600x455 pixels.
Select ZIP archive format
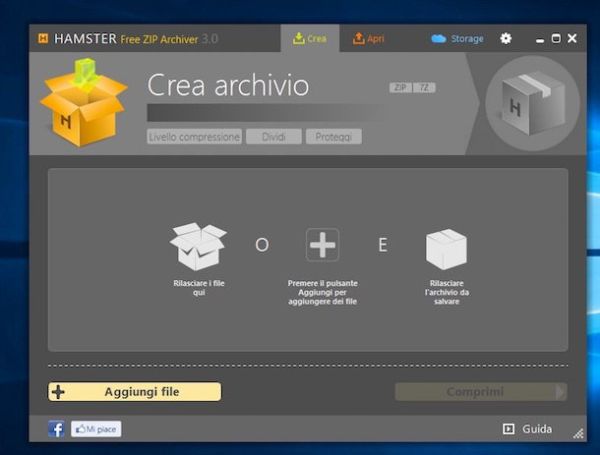(400, 88)
